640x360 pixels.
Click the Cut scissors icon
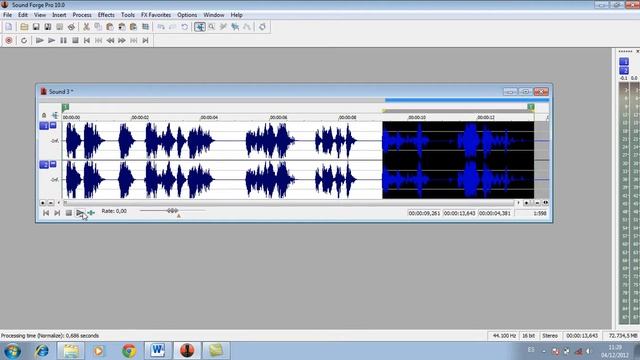tap(86, 27)
